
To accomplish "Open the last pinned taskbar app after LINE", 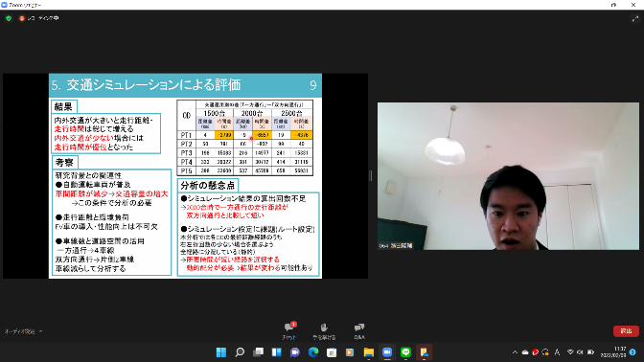I will coord(424,352).
